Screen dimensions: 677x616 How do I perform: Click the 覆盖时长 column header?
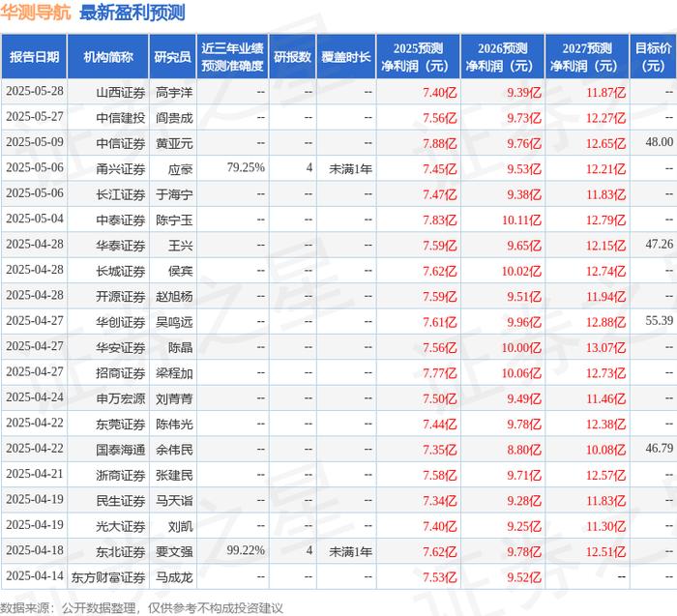click(x=346, y=56)
